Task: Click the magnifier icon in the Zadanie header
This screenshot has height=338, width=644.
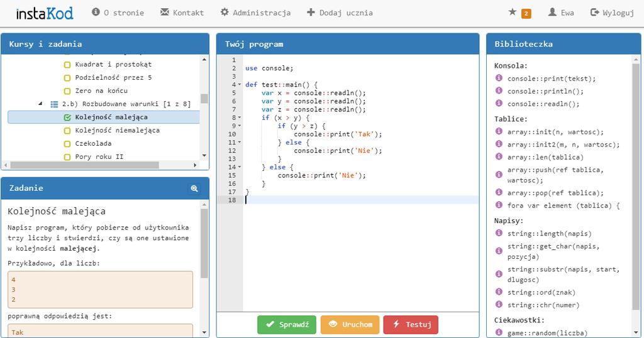Action: (194, 188)
